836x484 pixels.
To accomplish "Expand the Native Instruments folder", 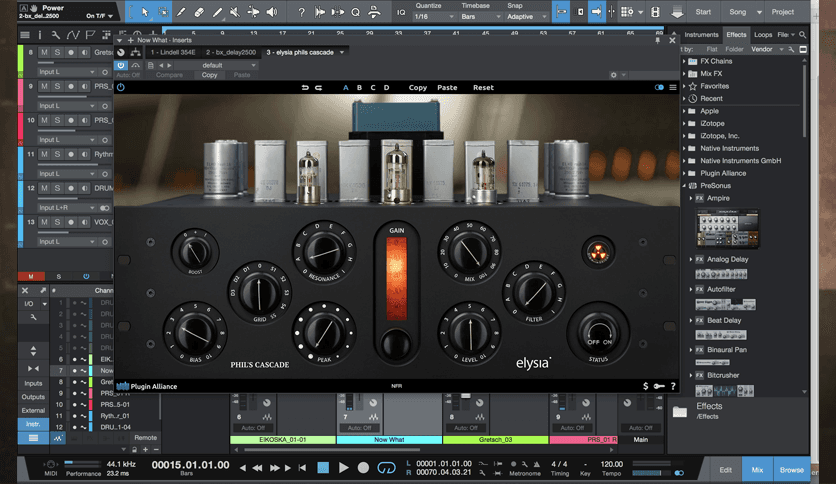I will point(685,148).
